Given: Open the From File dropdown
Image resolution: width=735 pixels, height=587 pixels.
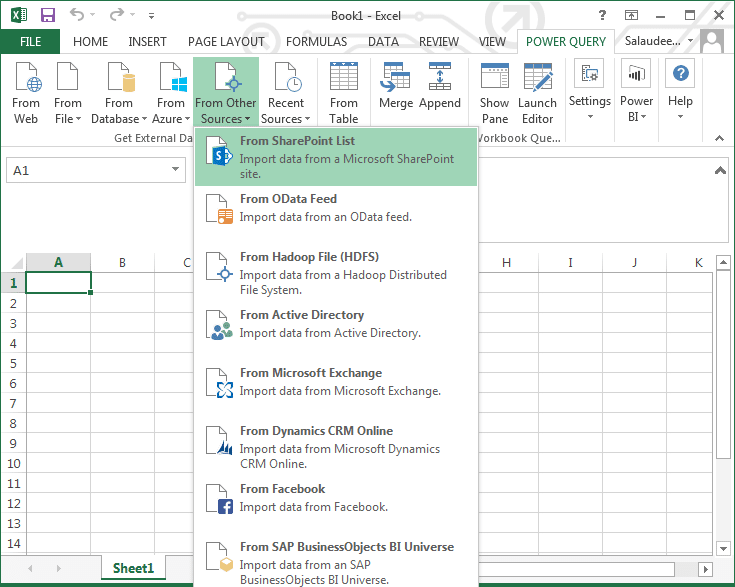Looking at the screenshot, I should (x=68, y=93).
